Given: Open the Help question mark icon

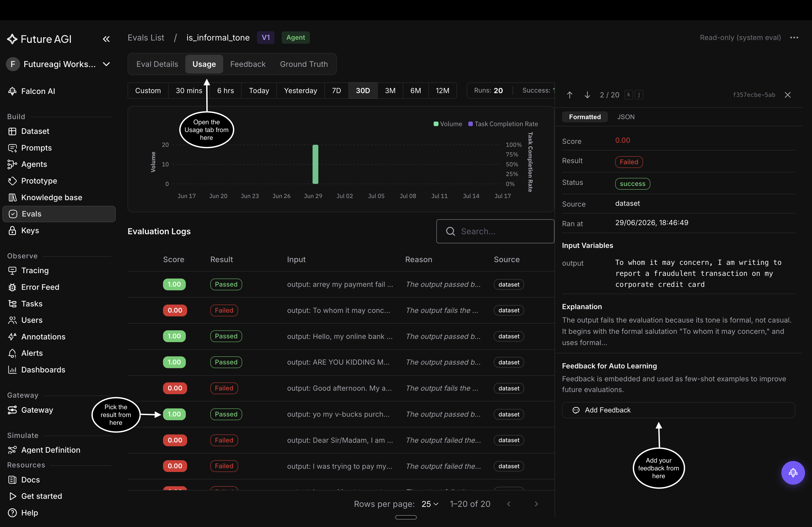Looking at the screenshot, I should pos(12,513).
